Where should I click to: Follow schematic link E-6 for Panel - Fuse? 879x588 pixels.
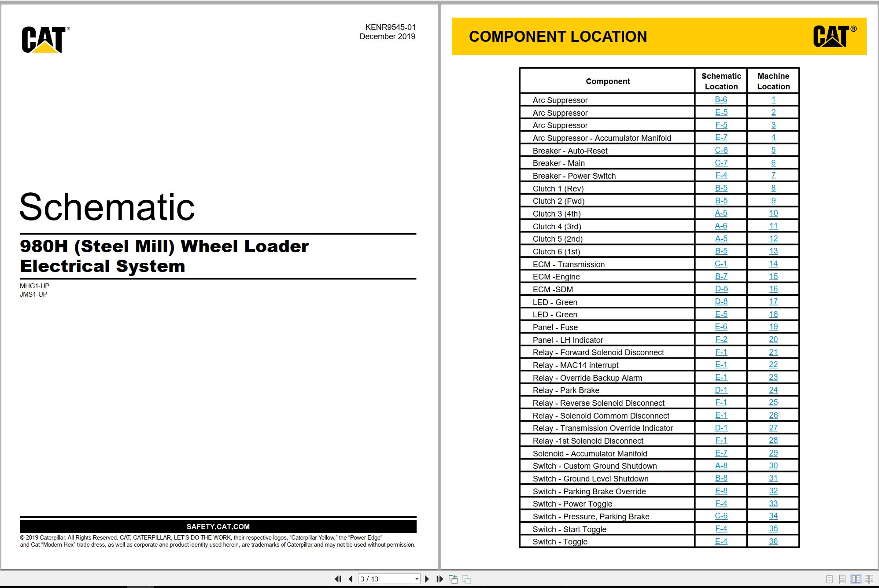(721, 327)
